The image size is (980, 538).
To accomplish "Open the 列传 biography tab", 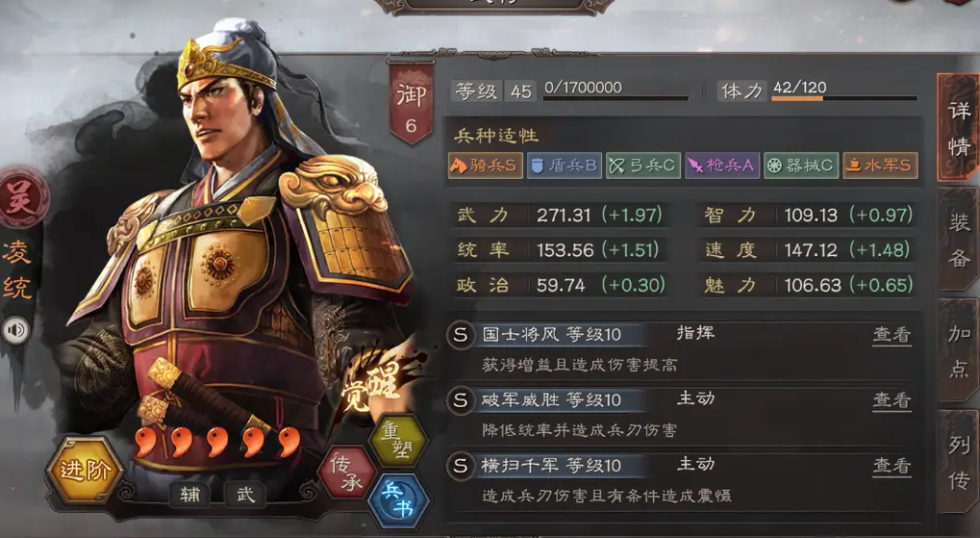I will 958,462.
